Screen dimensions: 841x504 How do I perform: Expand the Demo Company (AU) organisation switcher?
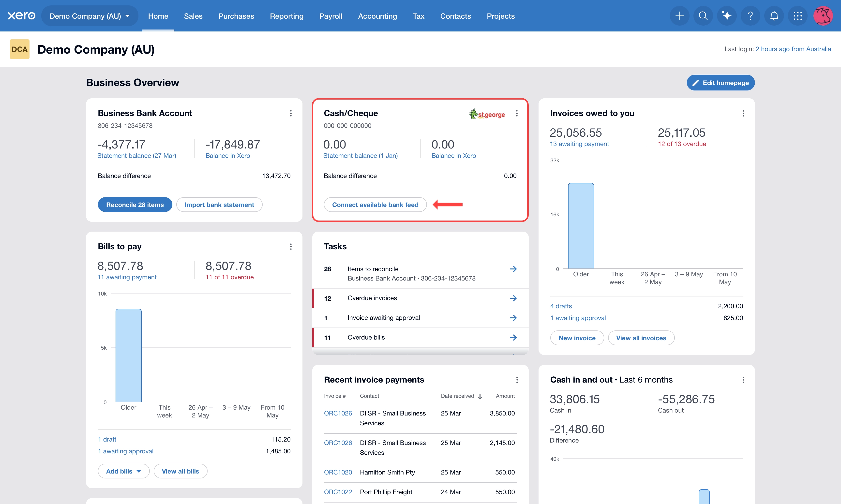pyautogui.click(x=90, y=16)
